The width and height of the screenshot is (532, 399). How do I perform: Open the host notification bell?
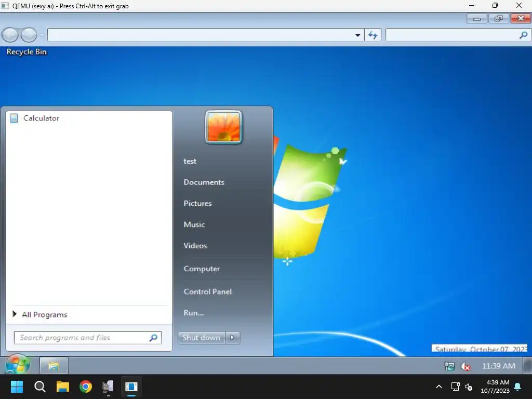[x=518, y=387]
